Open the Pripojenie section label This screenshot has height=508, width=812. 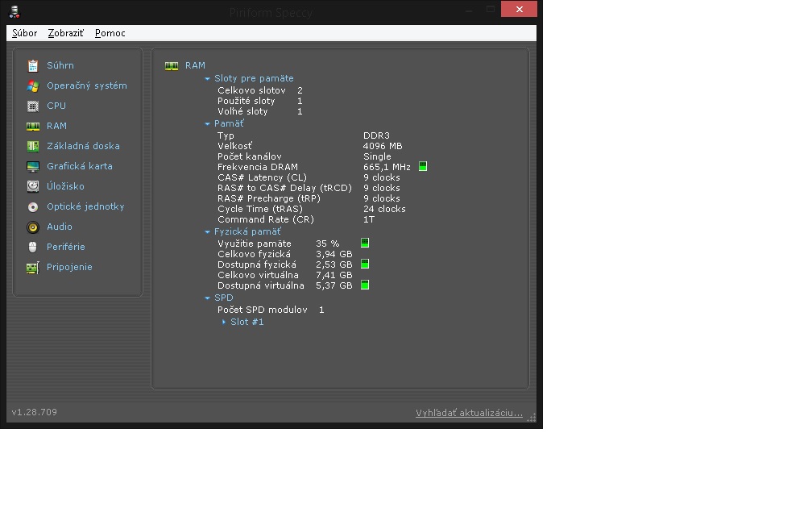[x=69, y=267]
